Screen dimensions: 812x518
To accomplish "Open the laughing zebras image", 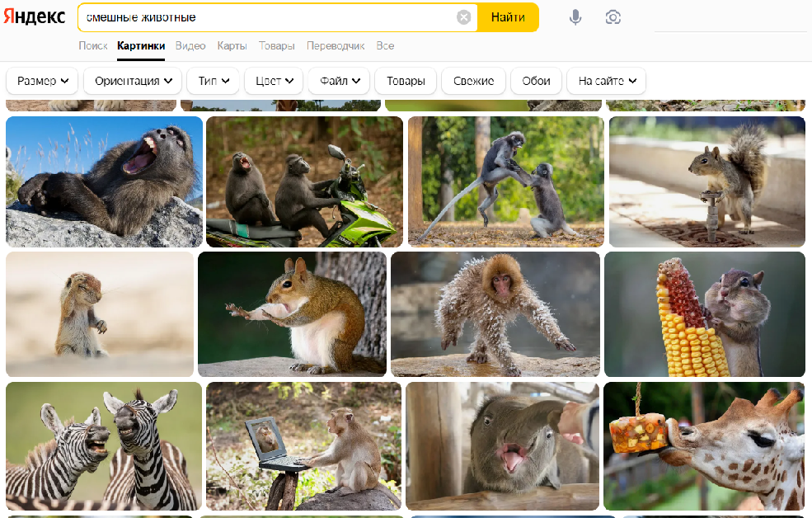I will [x=104, y=446].
